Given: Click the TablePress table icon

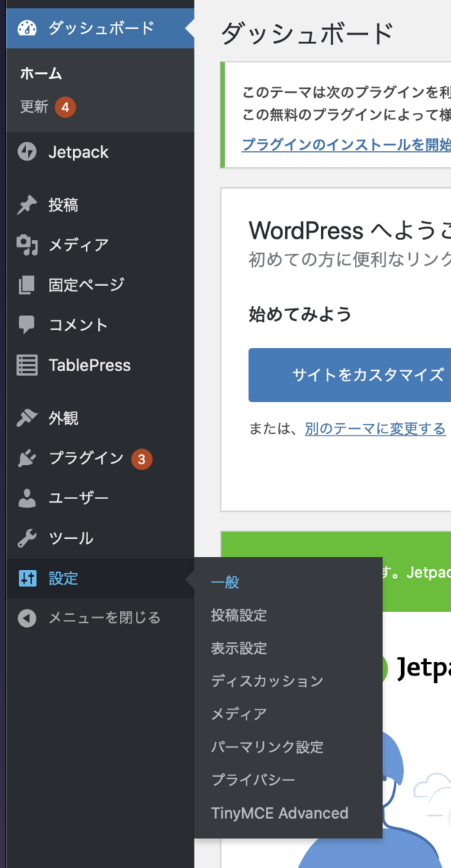Looking at the screenshot, I should pos(27,365).
